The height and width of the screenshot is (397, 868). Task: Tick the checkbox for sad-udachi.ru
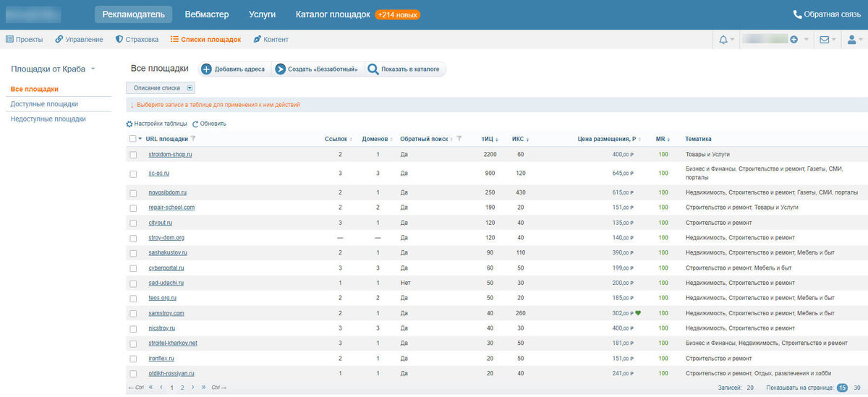[133, 283]
